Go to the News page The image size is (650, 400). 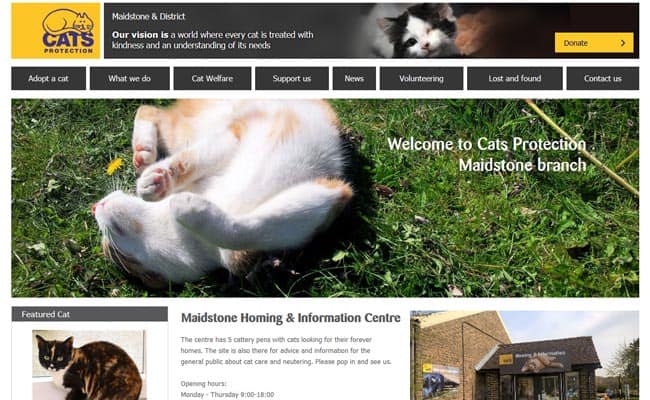[354, 78]
